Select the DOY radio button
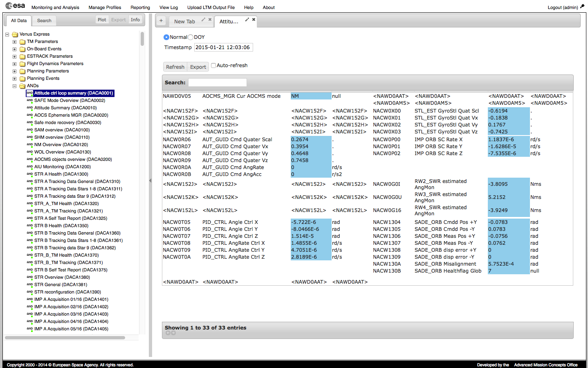The width and height of the screenshot is (588, 368). coord(191,37)
